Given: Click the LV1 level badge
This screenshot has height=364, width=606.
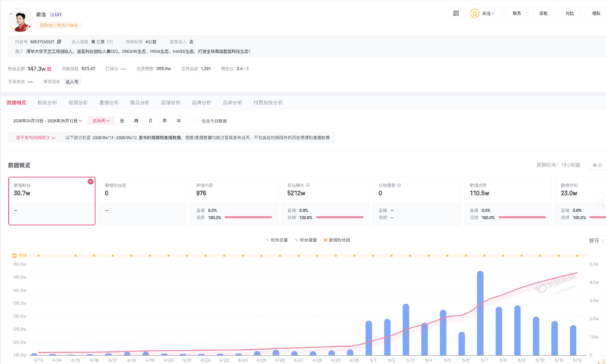Looking at the screenshot, I should tap(56, 14).
